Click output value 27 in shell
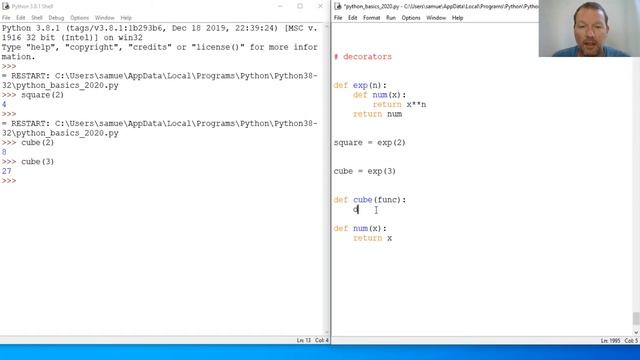This screenshot has height=360, width=640. tap(7, 171)
